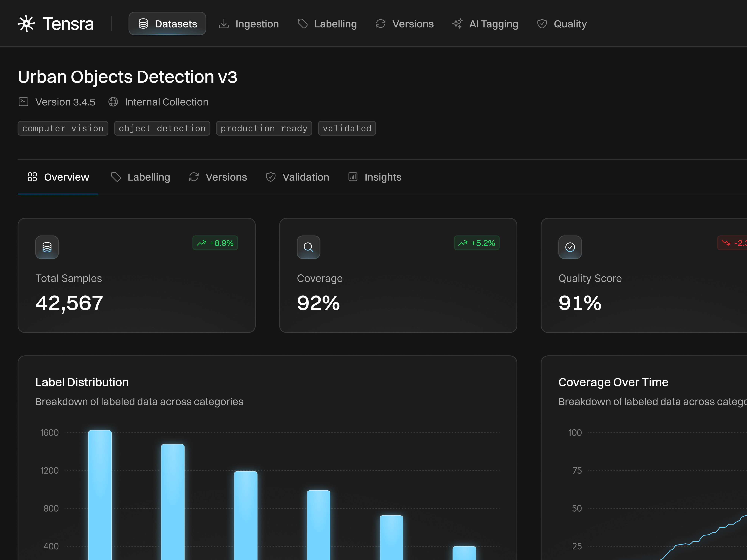This screenshot has width=747, height=560.
Task: Click the 1600 y-axis label
Action: (x=49, y=433)
